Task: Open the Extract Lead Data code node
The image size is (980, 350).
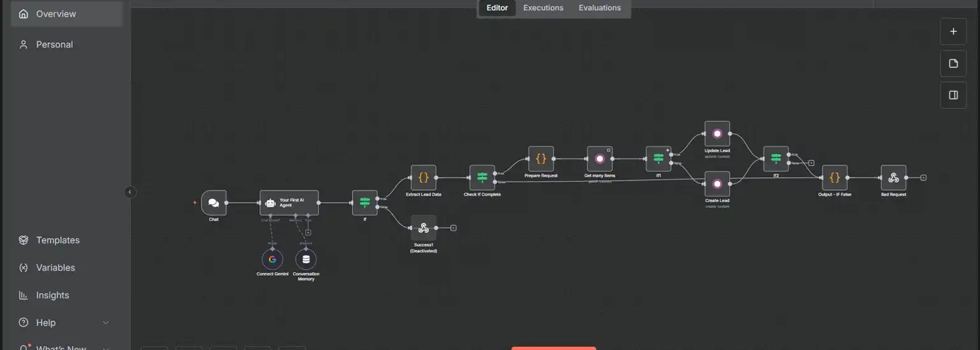Action: click(423, 178)
